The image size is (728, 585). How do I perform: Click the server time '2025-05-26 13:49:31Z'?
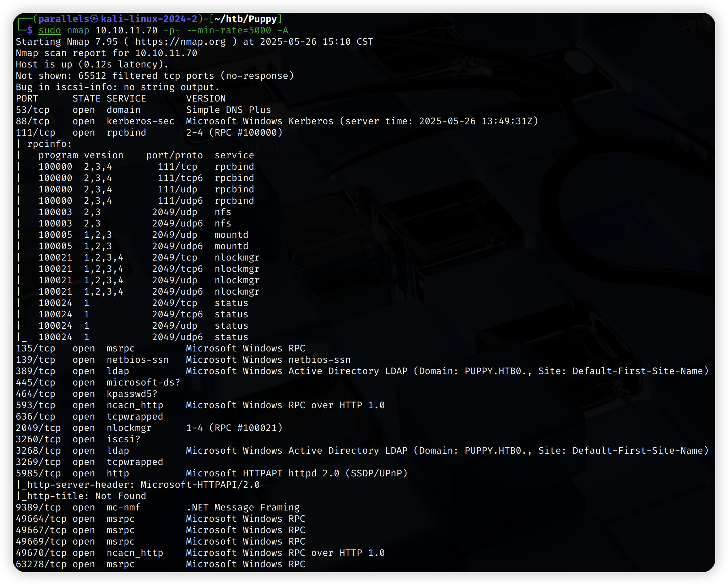click(476, 121)
